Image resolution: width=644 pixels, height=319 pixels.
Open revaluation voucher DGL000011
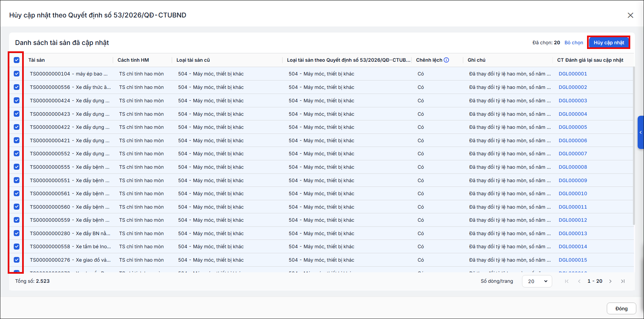(573, 207)
